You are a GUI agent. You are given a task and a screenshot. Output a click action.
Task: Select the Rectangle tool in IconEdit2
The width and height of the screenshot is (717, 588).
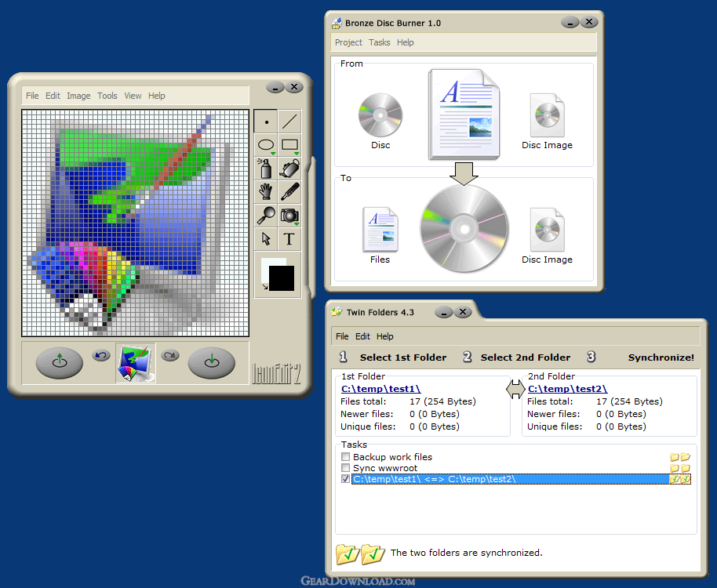(289, 145)
